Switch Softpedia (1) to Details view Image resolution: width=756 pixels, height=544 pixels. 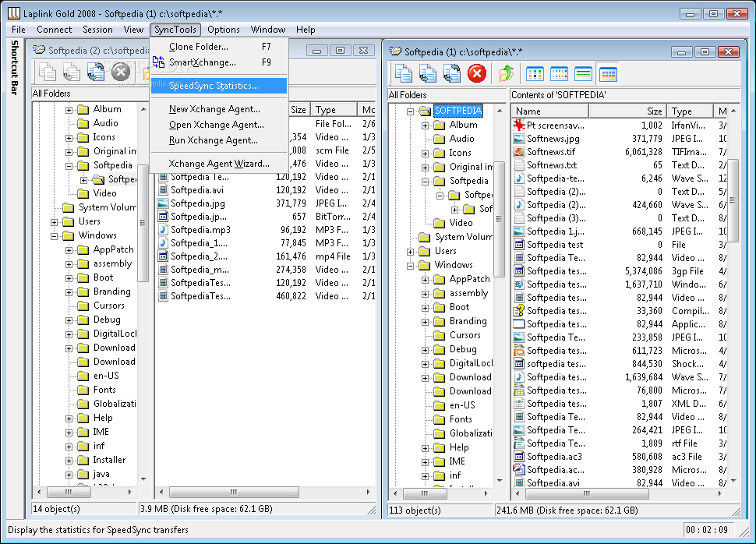[608, 74]
